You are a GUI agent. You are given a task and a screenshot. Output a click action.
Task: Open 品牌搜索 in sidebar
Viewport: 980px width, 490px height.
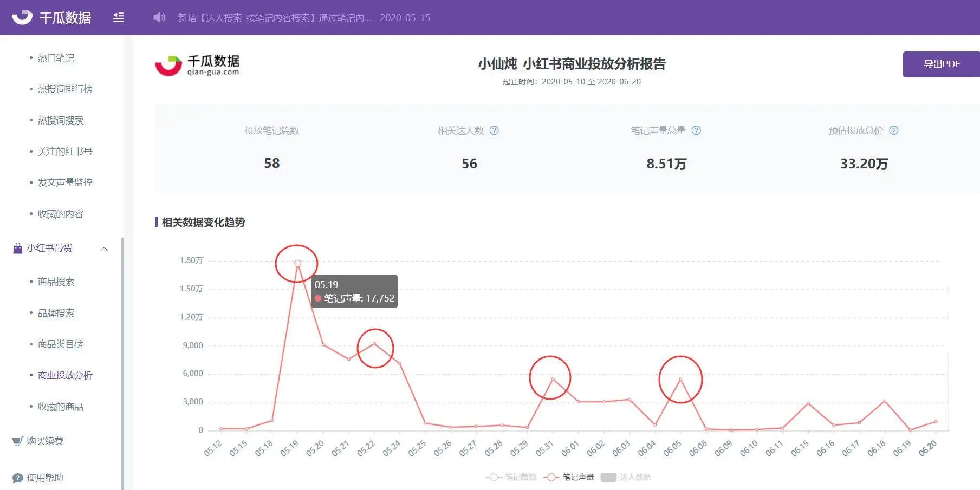tap(56, 313)
